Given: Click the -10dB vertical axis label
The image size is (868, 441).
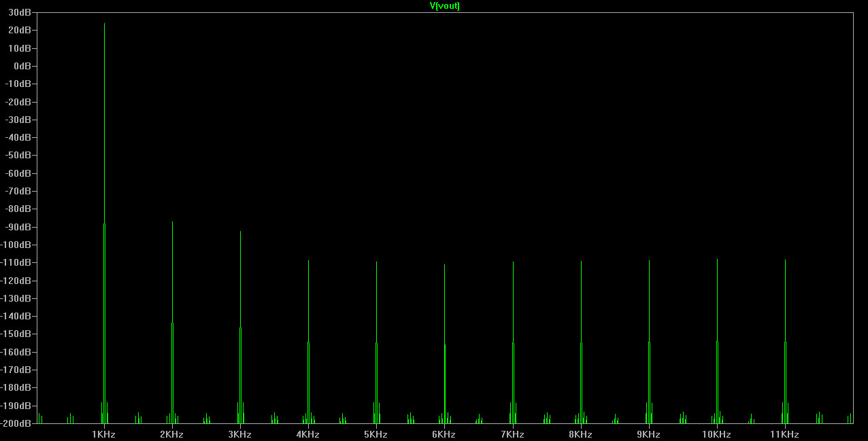Looking at the screenshot, I should [18, 84].
